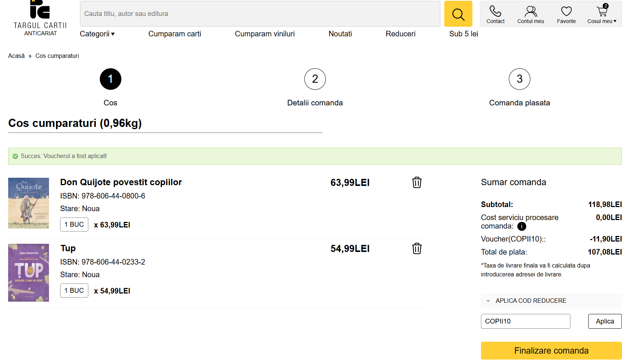The width and height of the screenshot is (622, 364).
Task: Click the yellow search magnifier icon
Action: pyautogui.click(x=458, y=14)
